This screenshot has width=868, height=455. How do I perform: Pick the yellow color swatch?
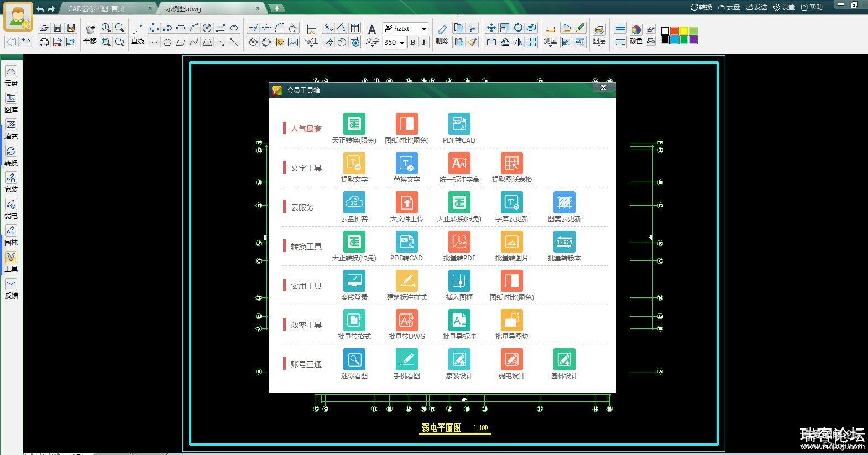click(x=684, y=31)
